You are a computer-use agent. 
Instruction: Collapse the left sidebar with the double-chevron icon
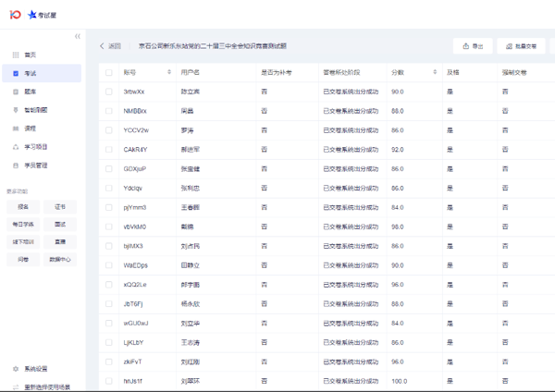pyautogui.click(x=78, y=36)
